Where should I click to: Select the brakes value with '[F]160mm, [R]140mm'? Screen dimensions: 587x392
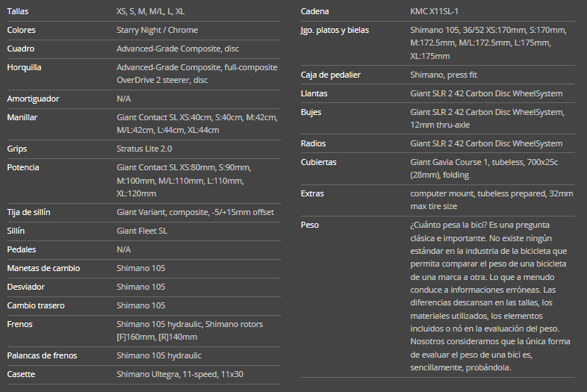190,331
